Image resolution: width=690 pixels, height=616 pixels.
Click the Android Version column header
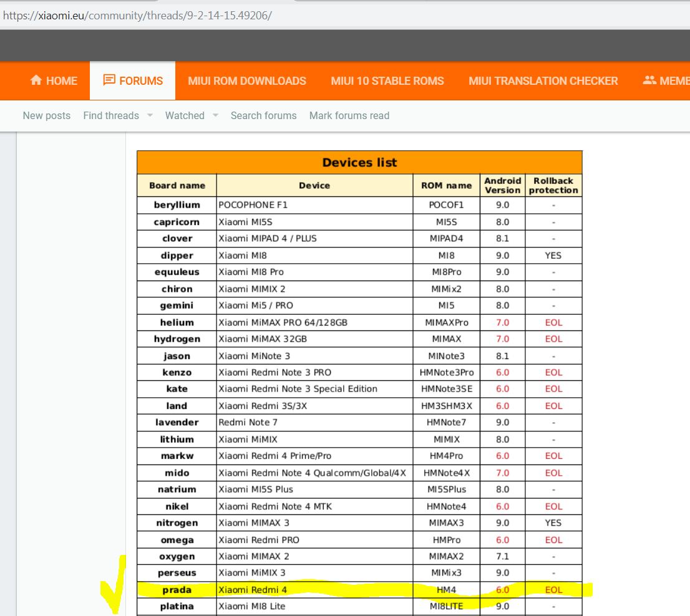pos(503,186)
